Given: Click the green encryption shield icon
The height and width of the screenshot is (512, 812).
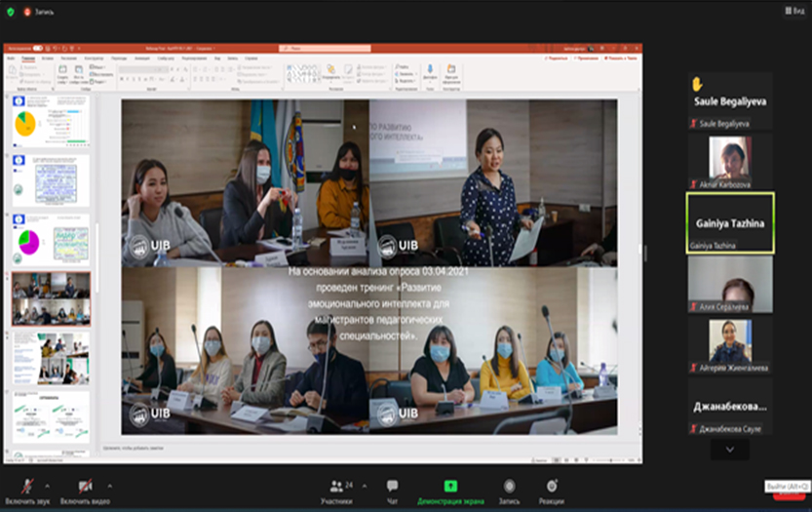Looking at the screenshot, I should [x=11, y=12].
